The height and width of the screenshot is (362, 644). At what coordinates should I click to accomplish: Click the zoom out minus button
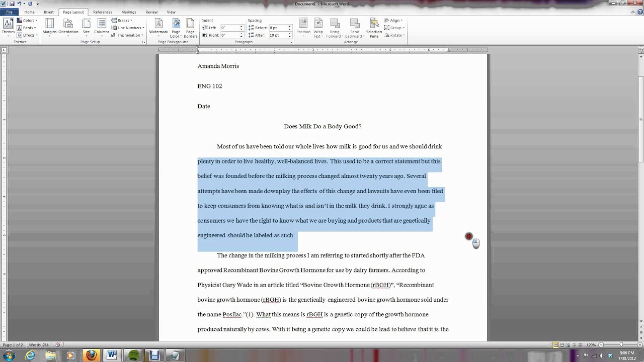(x=601, y=345)
